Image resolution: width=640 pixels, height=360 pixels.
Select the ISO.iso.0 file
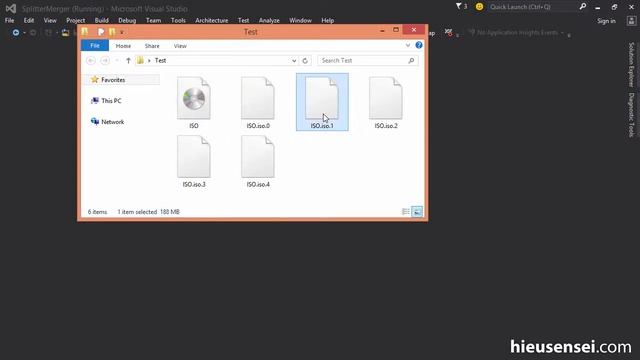pyautogui.click(x=258, y=103)
